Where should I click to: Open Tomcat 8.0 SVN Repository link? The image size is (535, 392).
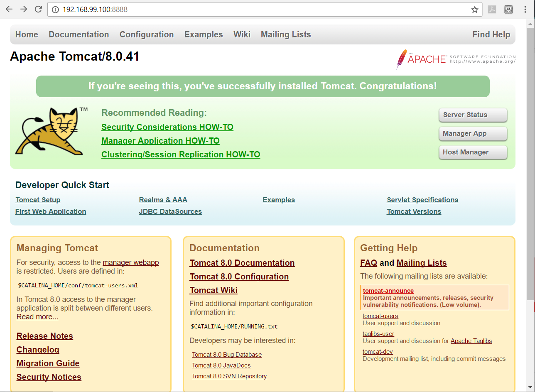[229, 376]
